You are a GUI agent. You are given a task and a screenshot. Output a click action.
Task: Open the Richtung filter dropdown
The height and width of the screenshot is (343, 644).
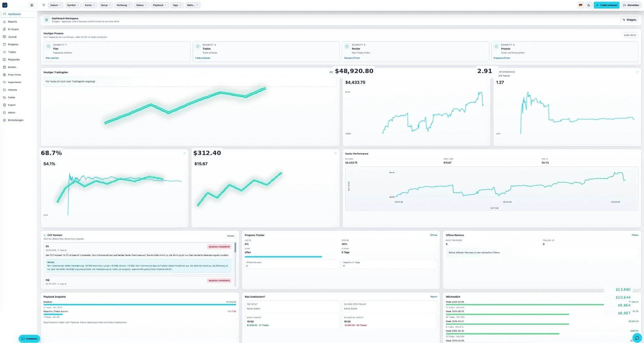click(x=123, y=5)
